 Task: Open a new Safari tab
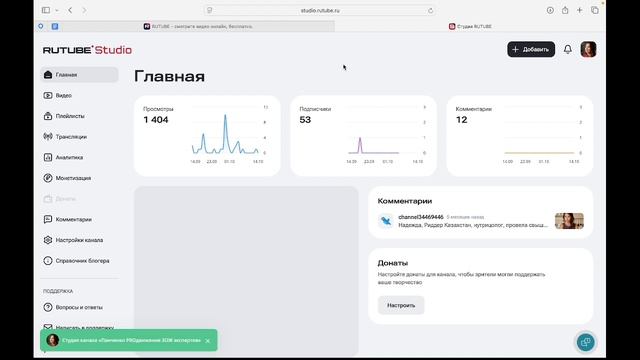(x=580, y=10)
